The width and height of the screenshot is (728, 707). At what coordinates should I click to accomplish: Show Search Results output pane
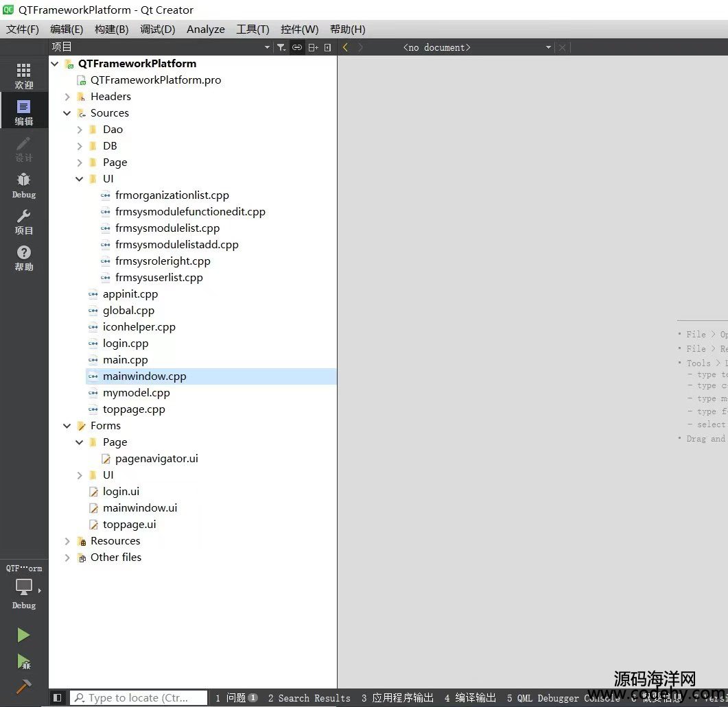pyautogui.click(x=309, y=697)
